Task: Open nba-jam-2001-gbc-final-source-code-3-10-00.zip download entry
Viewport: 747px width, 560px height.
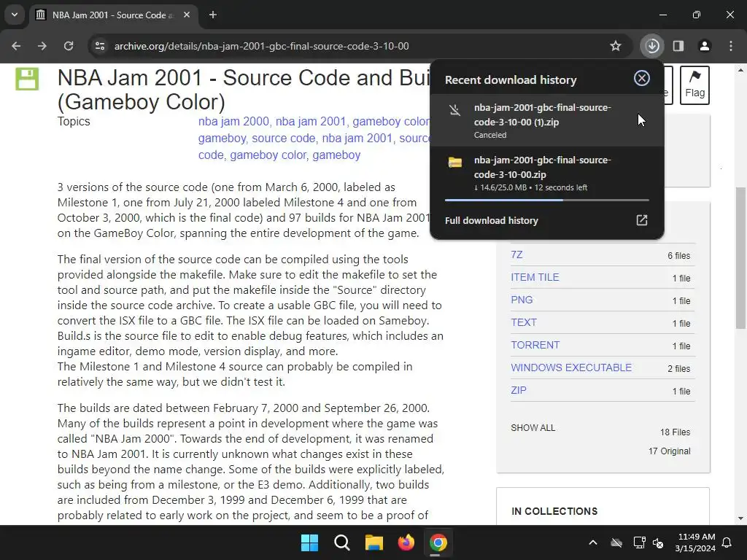Action: pos(547,174)
